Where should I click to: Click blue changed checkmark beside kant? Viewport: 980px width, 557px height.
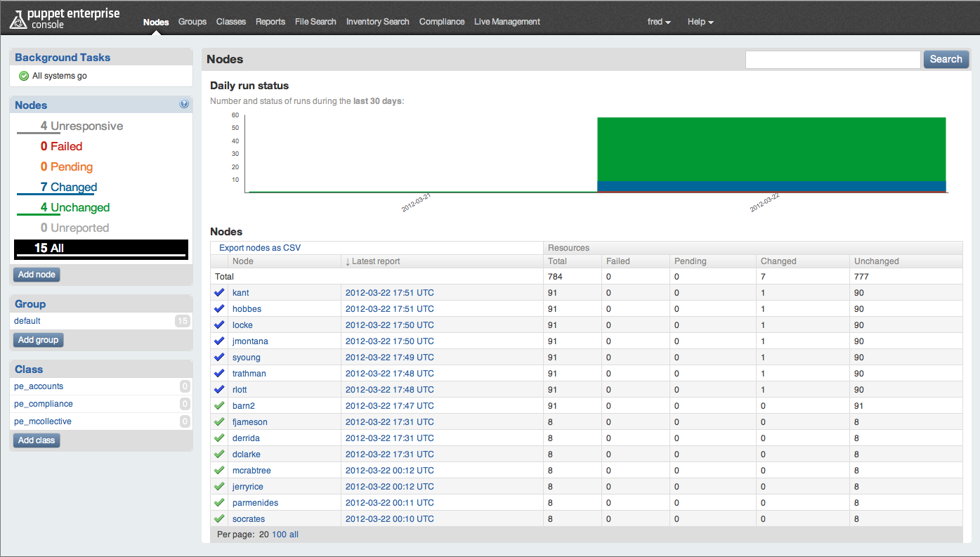point(220,292)
